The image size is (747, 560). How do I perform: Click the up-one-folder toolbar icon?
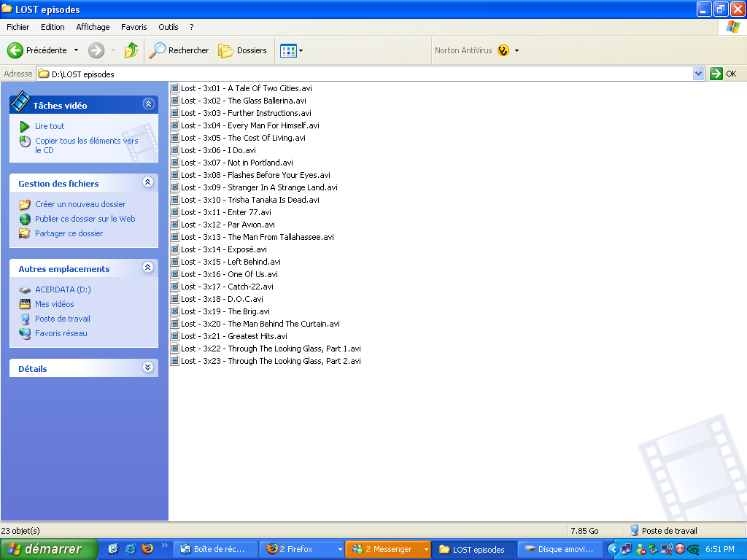(131, 50)
